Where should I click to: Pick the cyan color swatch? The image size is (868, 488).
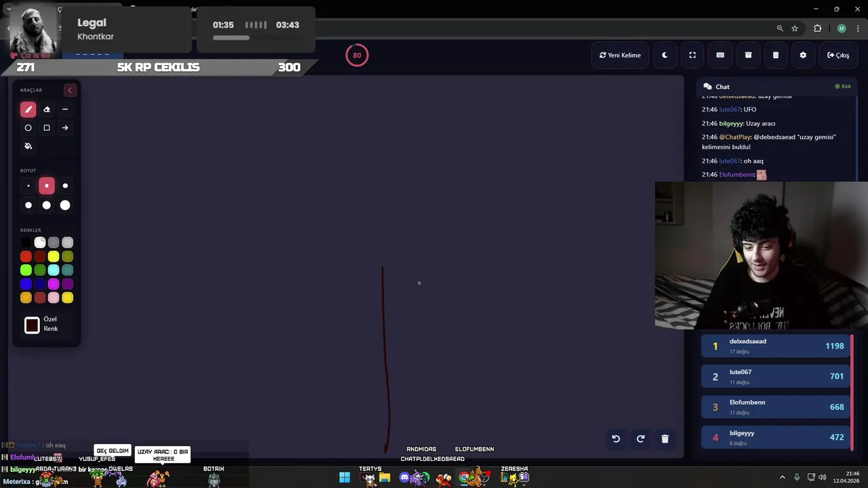tap(54, 270)
